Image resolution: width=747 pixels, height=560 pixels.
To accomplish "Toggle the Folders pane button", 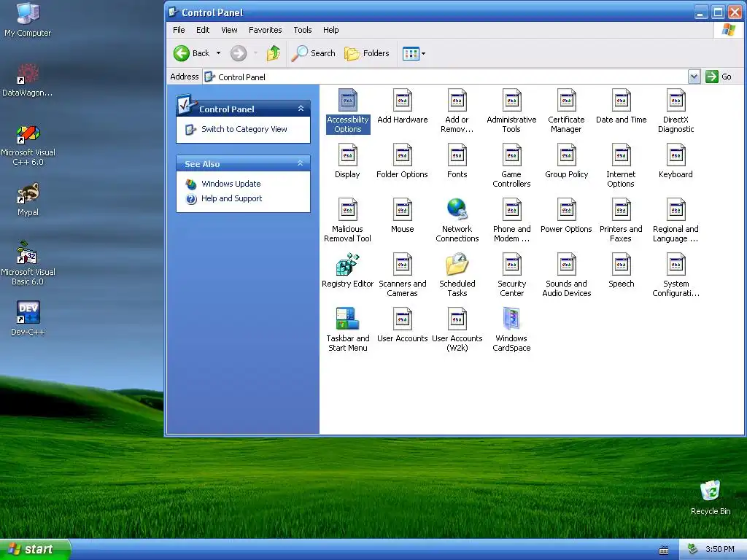I will pos(367,53).
